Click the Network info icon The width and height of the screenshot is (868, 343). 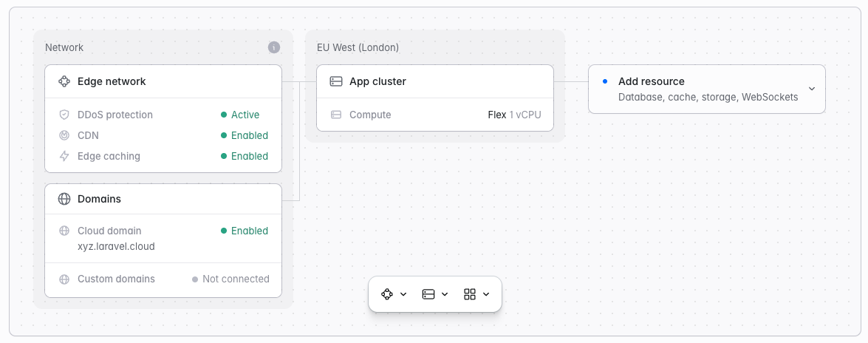[274, 47]
